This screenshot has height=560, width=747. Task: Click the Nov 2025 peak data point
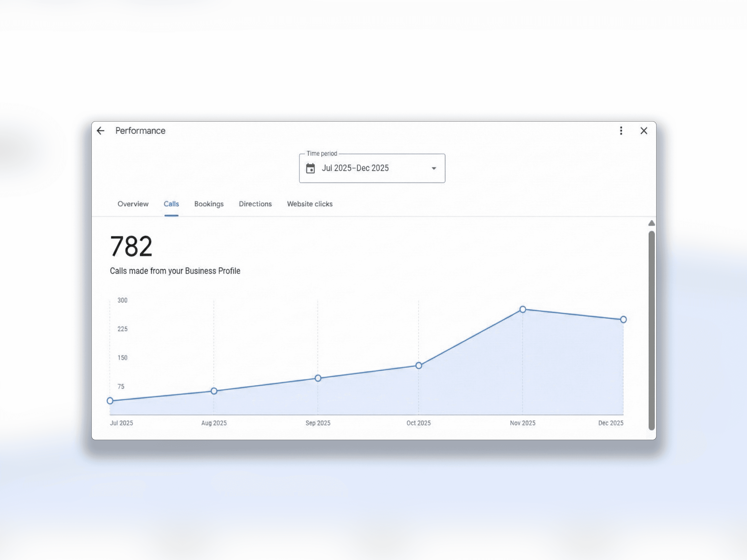click(522, 309)
